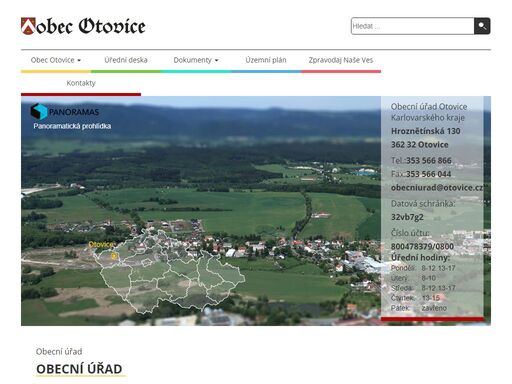This screenshot has height=384, width=512.
Task: Click the Obec Otovice site title
Action: [91, 26]
